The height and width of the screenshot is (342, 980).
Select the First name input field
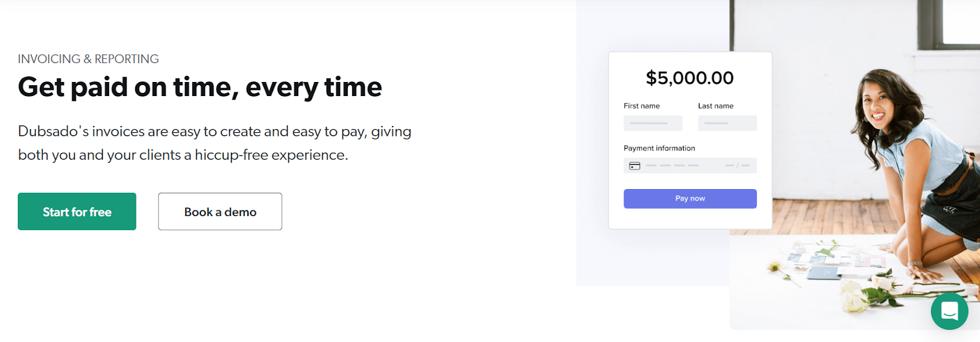pos(653,123)
